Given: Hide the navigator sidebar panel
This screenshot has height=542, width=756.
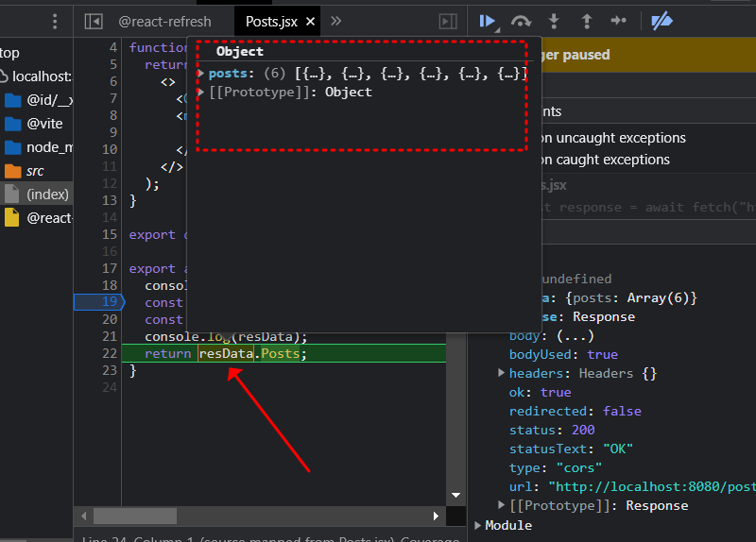Looking at the screenshot, I should click(x=94, y=21).
